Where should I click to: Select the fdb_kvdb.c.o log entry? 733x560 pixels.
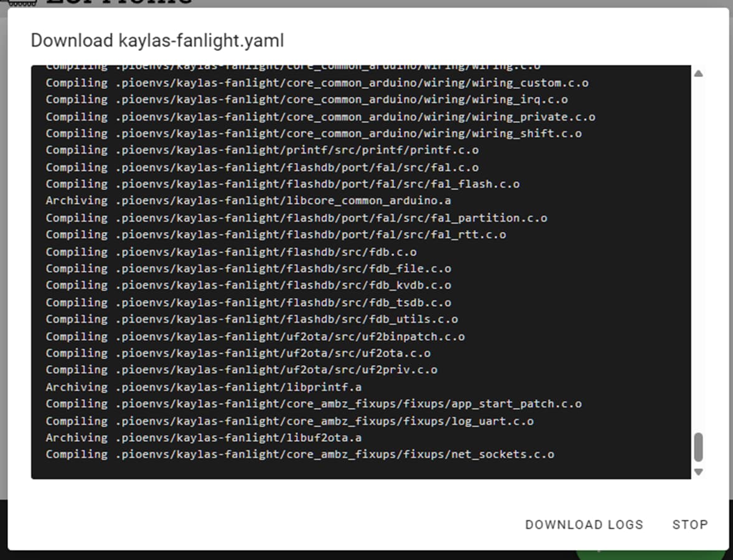248,285
